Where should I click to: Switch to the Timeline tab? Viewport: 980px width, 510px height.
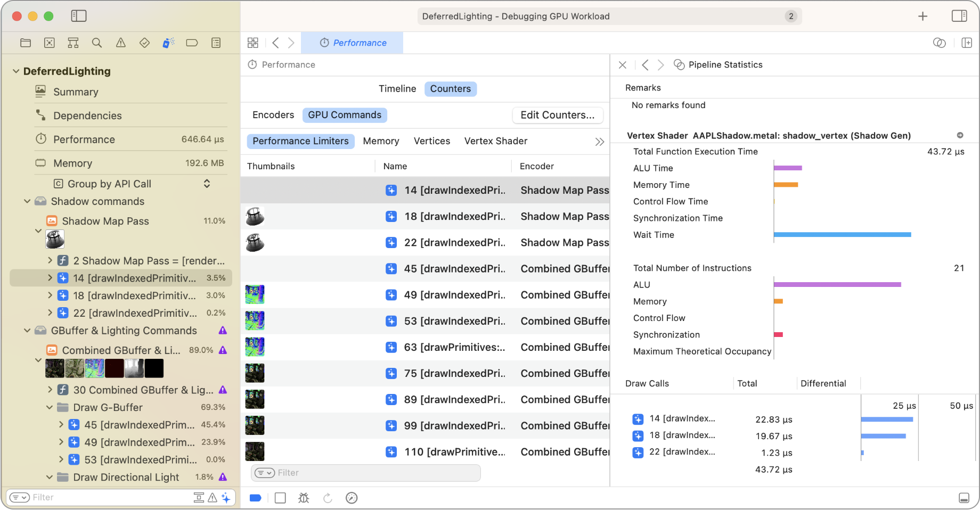pos(397,89)
